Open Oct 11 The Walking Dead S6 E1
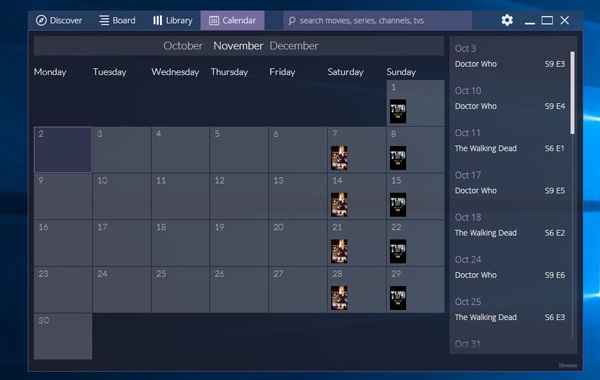The height and width of the screenshot is (380, 600). [x=510, y=140]
